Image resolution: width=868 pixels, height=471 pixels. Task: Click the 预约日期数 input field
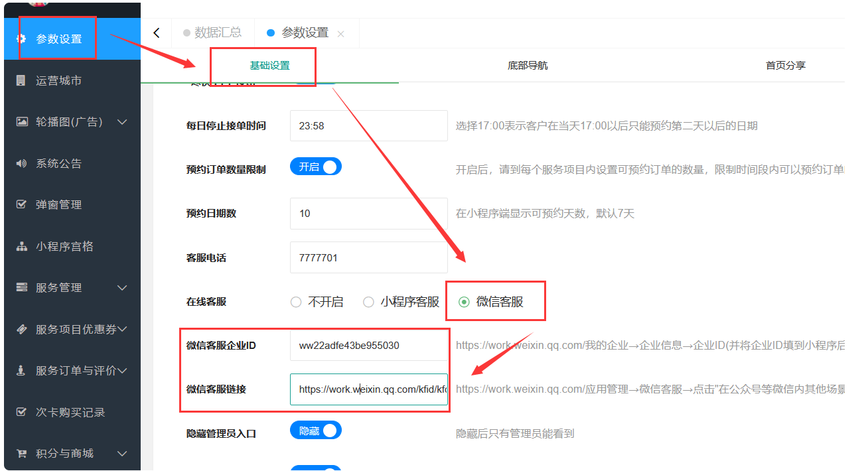pyautogui.click(x=369, y=214)
